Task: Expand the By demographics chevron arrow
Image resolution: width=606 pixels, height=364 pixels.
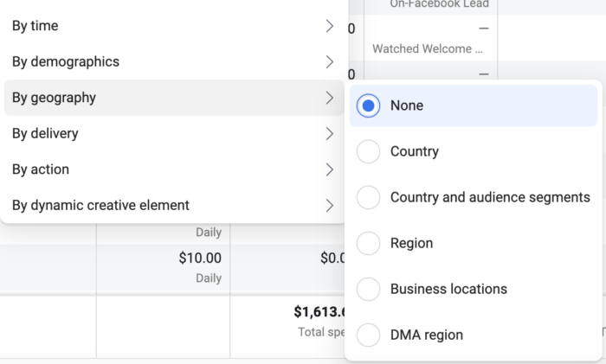Action: point(329,61)
